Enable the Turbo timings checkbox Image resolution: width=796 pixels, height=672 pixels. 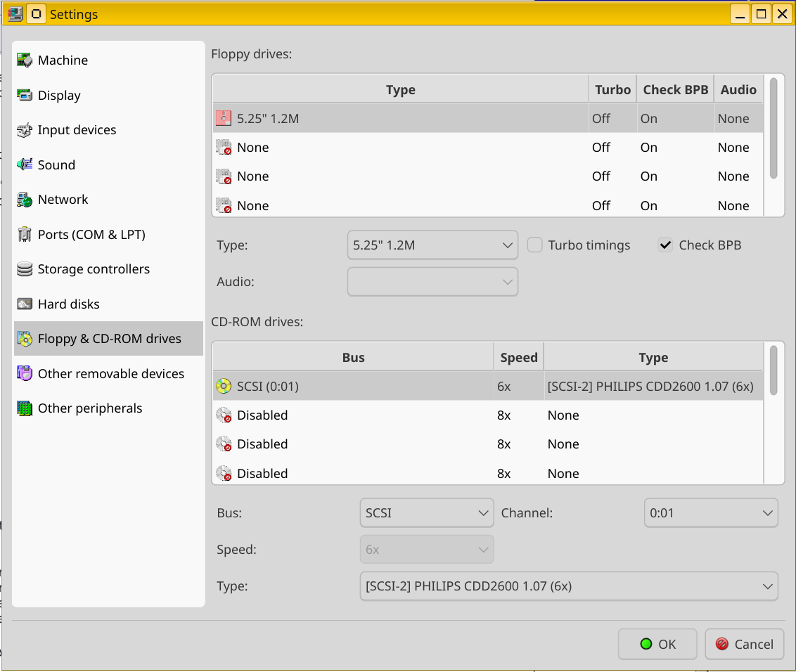535,245
